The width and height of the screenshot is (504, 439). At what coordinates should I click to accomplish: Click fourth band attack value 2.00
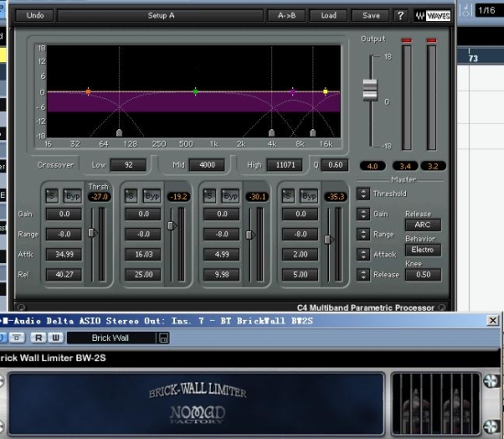301,254
